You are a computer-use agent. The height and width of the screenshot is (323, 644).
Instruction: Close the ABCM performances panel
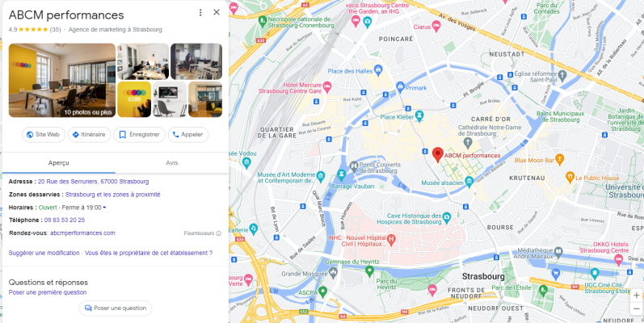[x=217, y=12]
